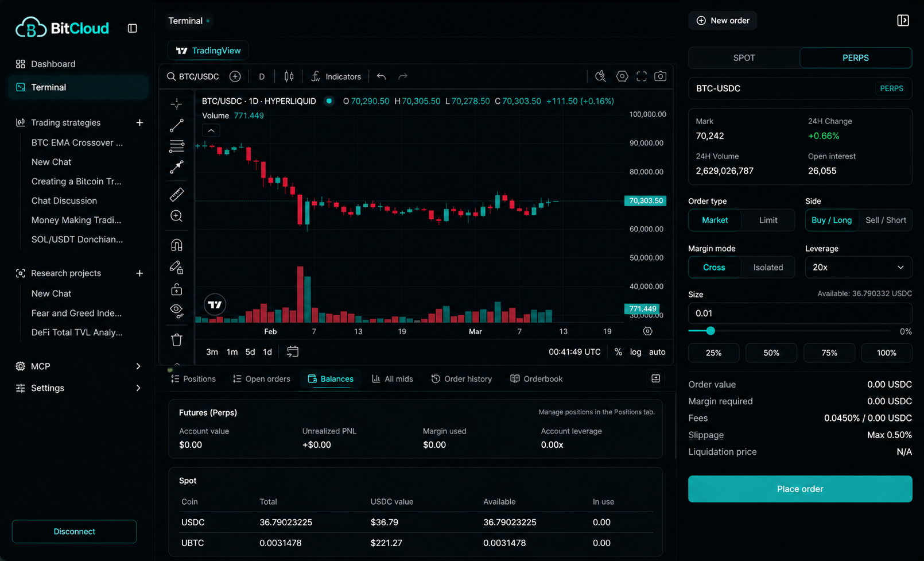The image size is (924, 561).
Task: Activate the chart zoom-in tool
Action: (x=177, y=216)
